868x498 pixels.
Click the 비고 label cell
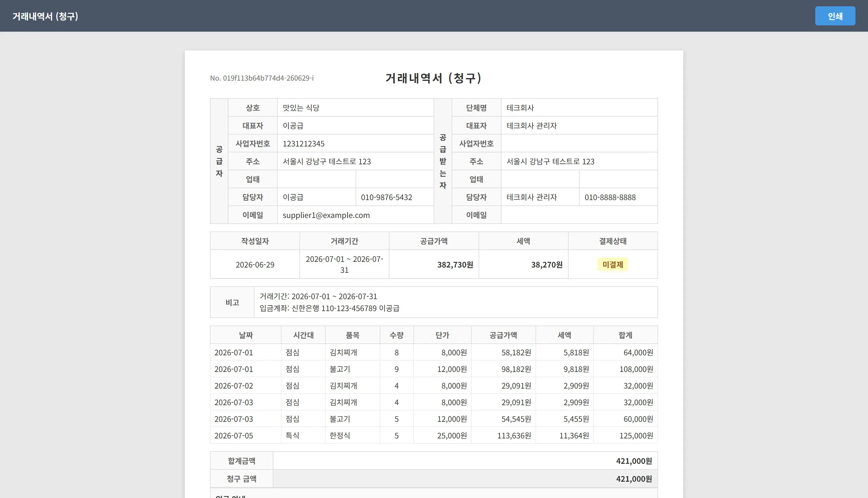click(232, 302)
